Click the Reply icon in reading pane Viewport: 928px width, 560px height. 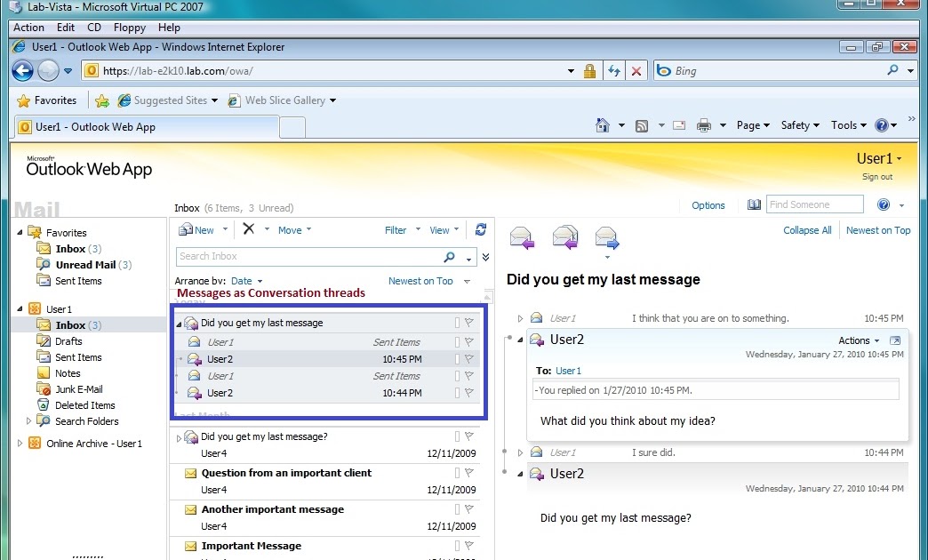522,237
